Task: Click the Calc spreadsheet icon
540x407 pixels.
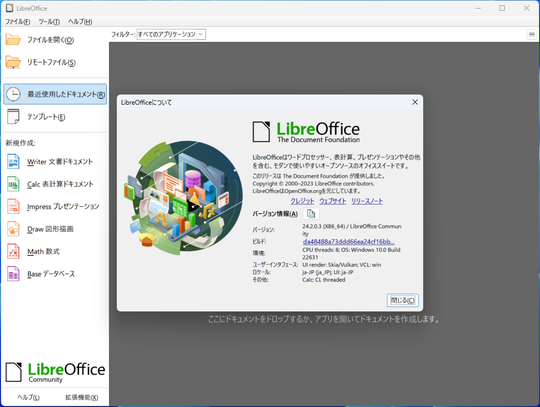Action: [13, 184]
